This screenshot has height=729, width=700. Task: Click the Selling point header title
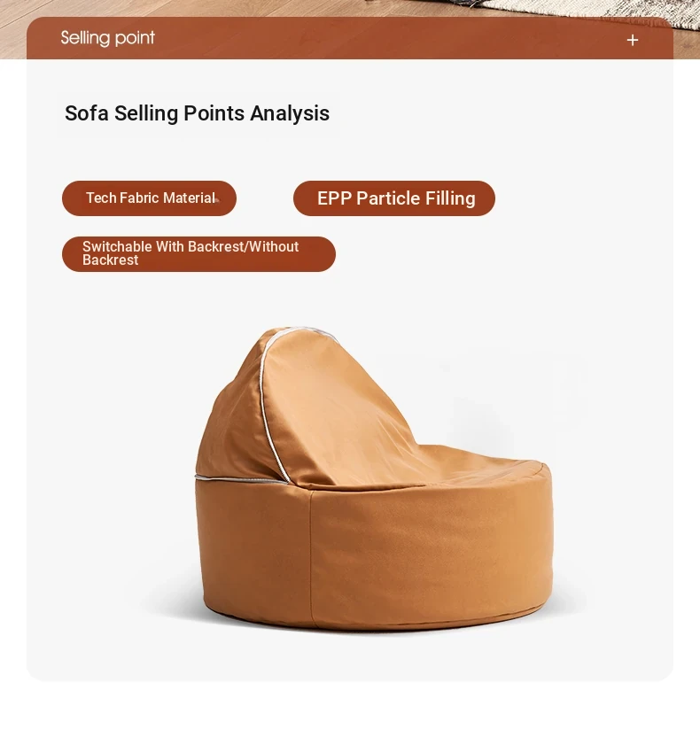point(107,38)
